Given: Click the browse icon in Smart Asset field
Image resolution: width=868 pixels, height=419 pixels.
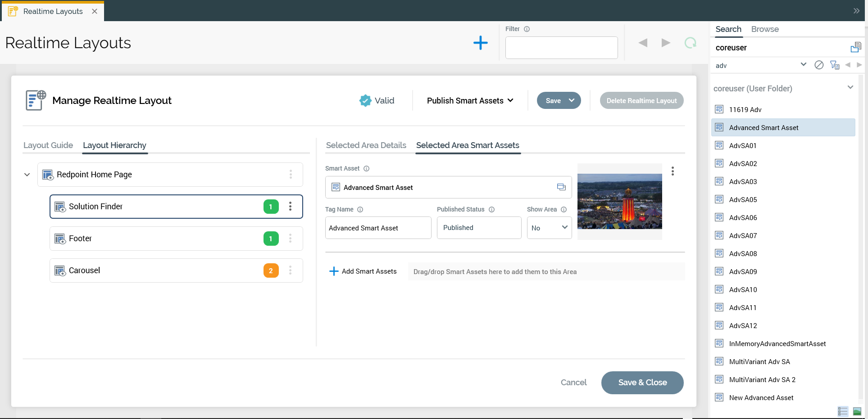Looking at the screenshot, I should click(561, 187).
